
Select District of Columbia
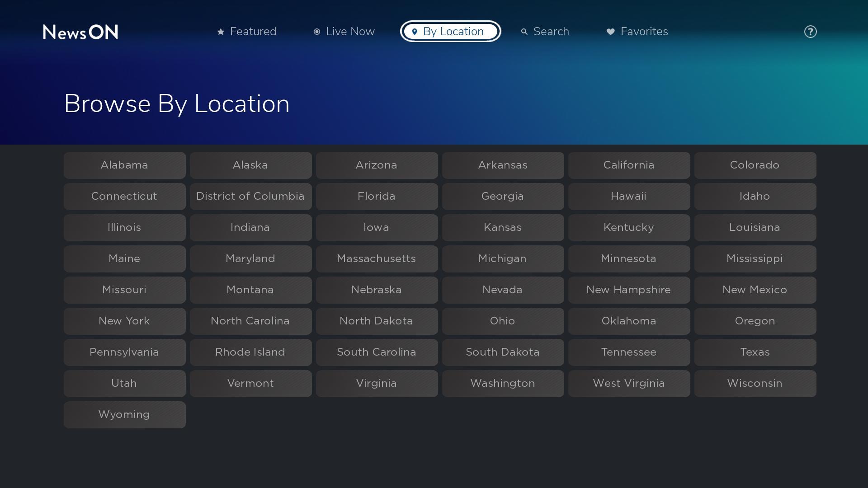250,196
